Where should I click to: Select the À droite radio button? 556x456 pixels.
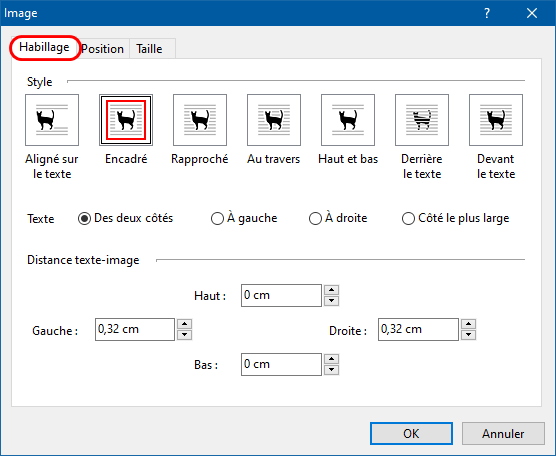(x=315, y=218)
